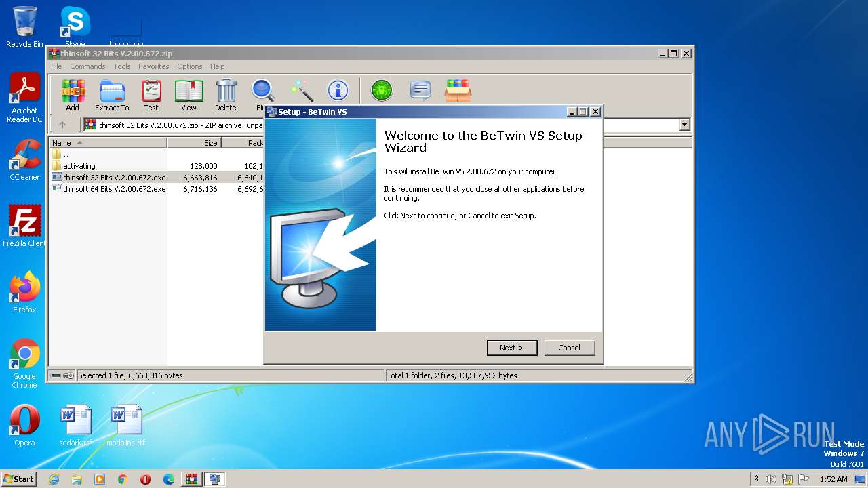Open FileZilla Client desktop icon
Viewport: 868px width, 488px height.
pos(24,226)
